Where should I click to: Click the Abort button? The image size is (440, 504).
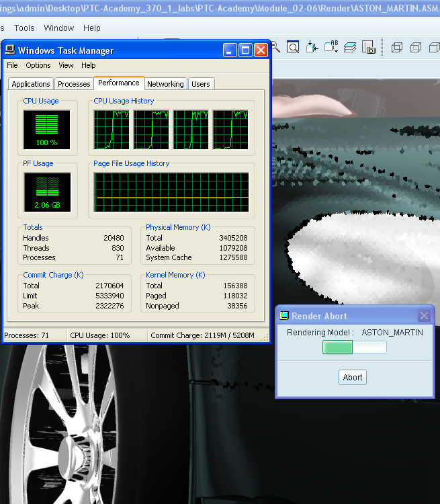[x=353, y=378]
